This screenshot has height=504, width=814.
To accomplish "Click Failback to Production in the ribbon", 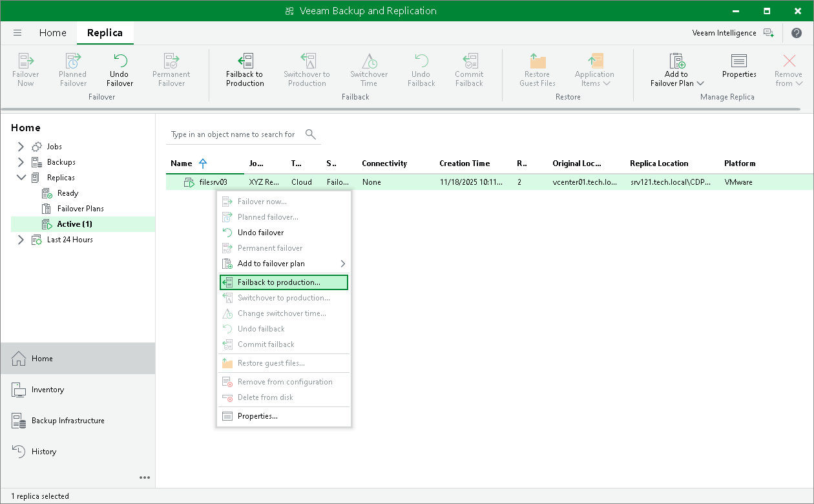I will (245, 70).
